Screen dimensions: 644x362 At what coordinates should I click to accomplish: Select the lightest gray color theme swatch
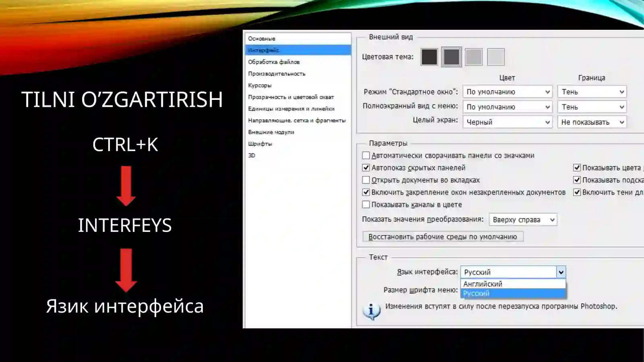(x=495, y=57)
